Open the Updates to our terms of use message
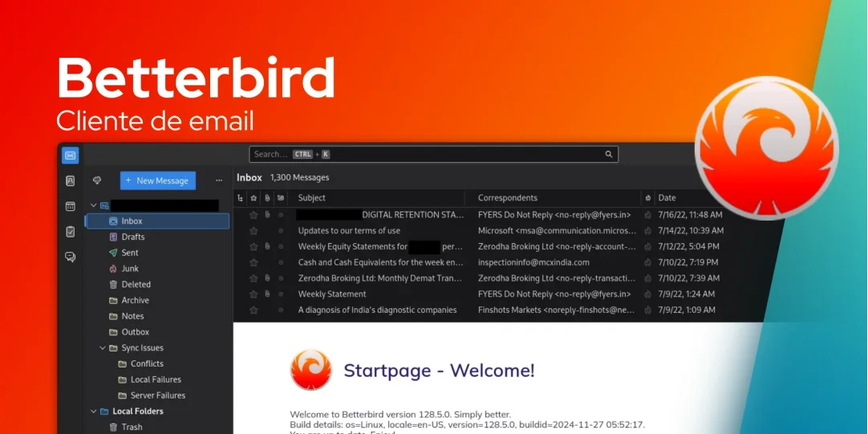The width and height of the screenshot is (868, 434). [x=349, y=231]
